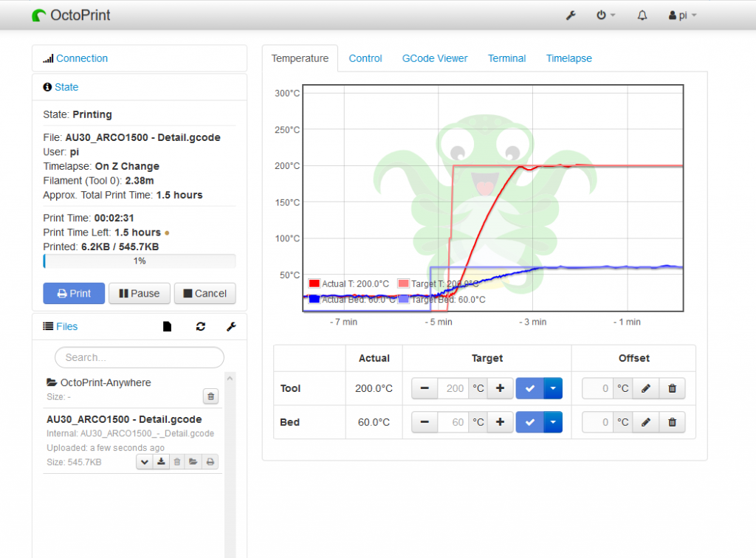Clear Bed offset with trash icon

click(672, 422)
